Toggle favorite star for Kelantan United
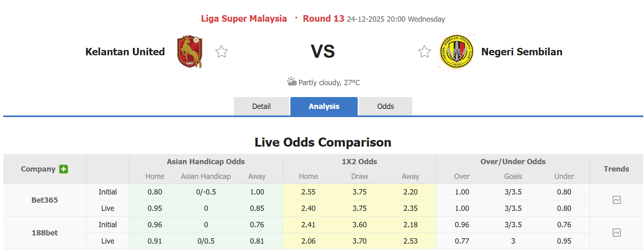Image resolution: width=644 pixels, height=251 pixels. point(221,52)
